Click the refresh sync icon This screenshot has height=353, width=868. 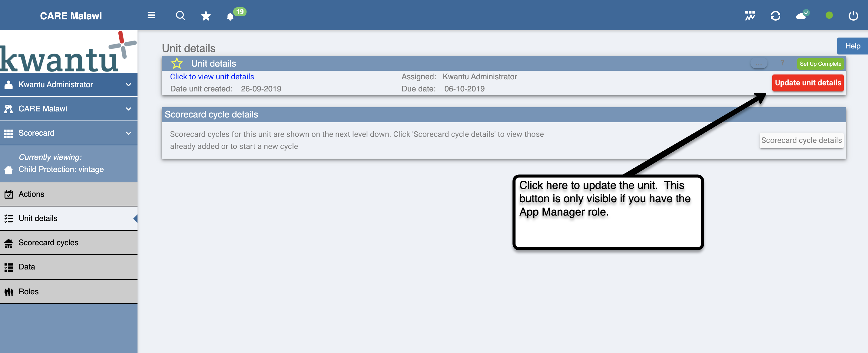775,15
